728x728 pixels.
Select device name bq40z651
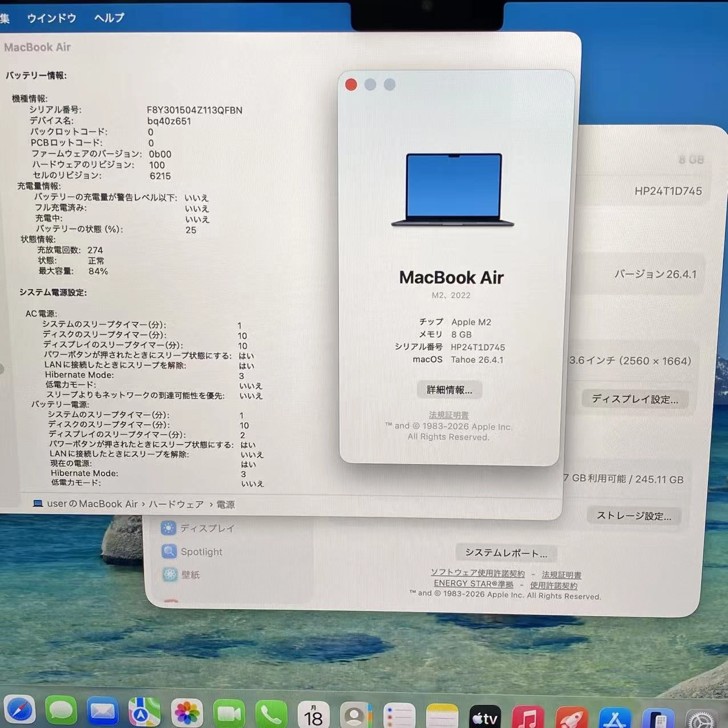(169, 120)
